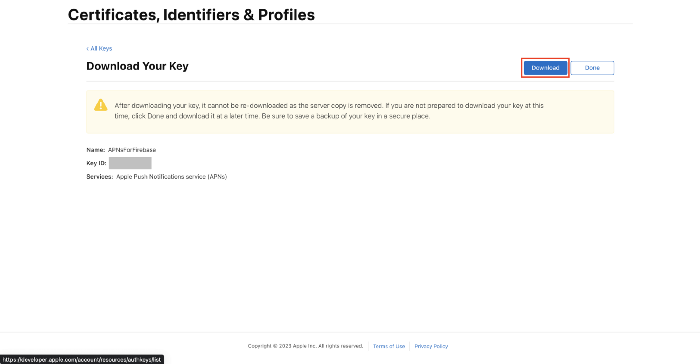
Task: Click the back chevron before All Keys
Action: click(x=88, y=48)
